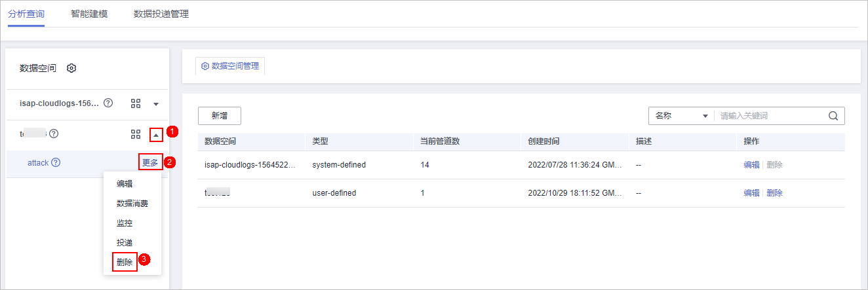This screenshot has height=290, width=868.
Task: Select 监控 from the dropdown menu
Action: (x=125, y=223)
